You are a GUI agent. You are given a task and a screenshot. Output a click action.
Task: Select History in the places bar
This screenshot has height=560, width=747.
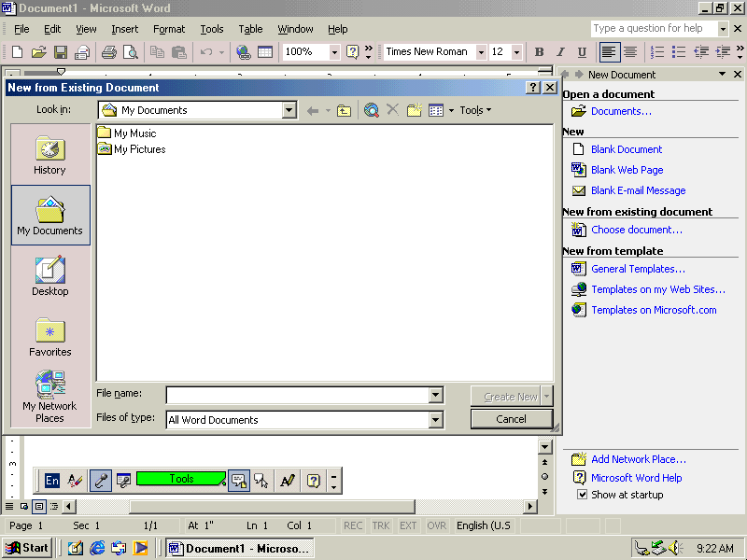(x=50, y=155)
